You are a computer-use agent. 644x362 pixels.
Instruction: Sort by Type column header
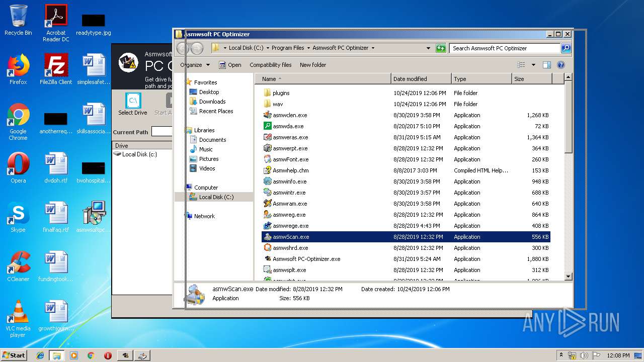pos(481,79)
